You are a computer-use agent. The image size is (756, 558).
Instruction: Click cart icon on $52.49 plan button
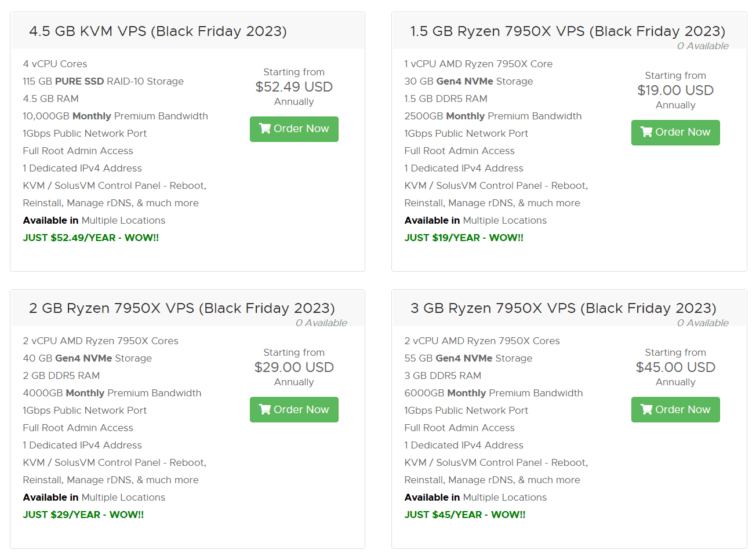tap(265, 129)
